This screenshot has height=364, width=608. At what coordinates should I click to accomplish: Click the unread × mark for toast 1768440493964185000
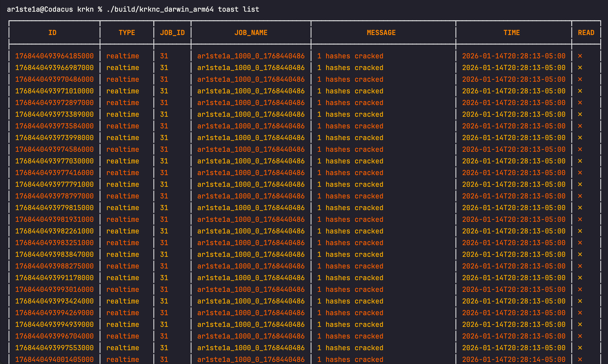point(580,56)
